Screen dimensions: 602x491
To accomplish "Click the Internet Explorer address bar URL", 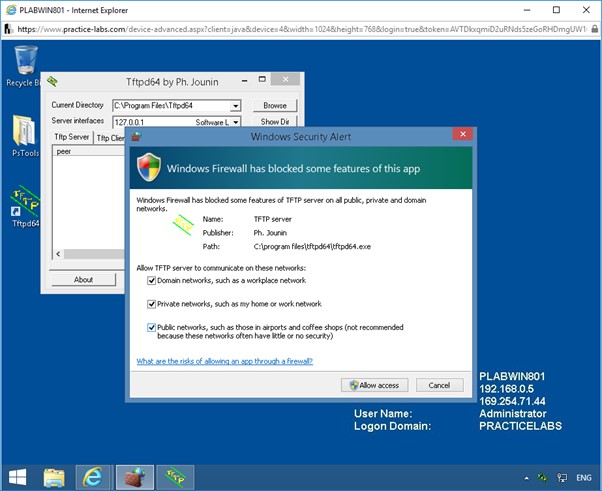I will click(x=302, y=29).
